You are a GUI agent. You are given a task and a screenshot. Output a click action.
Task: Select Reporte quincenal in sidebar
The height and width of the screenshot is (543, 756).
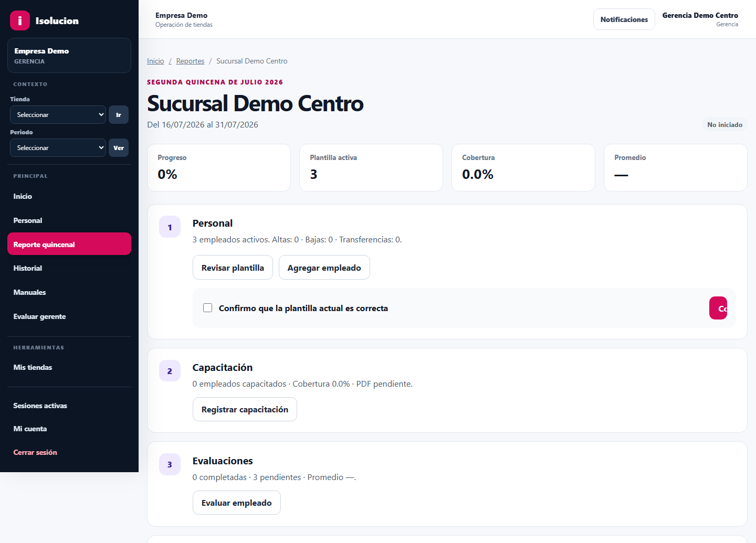(x=69, y=244)
